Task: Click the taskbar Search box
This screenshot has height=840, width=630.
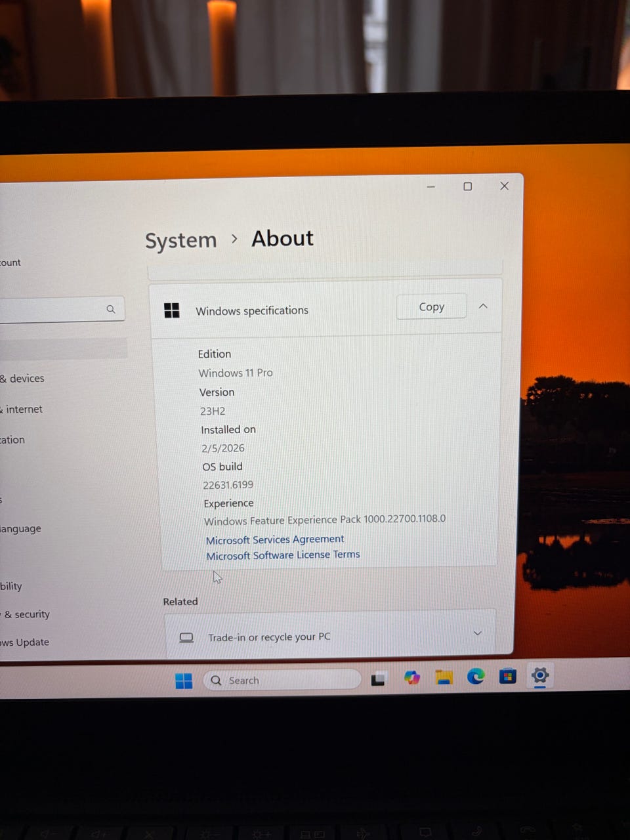Action: [x=282, y=680]
